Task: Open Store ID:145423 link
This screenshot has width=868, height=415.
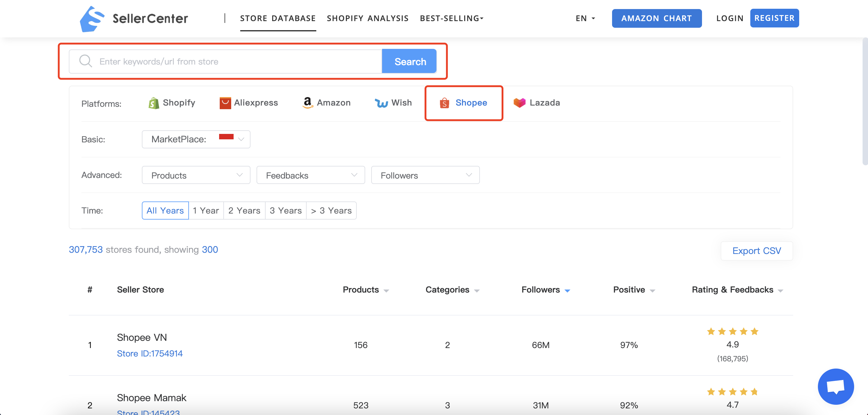Action: coord(148,412)
